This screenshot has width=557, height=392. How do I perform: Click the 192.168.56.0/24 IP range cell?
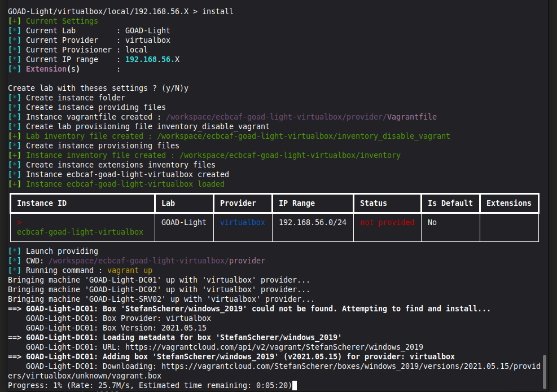(x=313, y=222)
